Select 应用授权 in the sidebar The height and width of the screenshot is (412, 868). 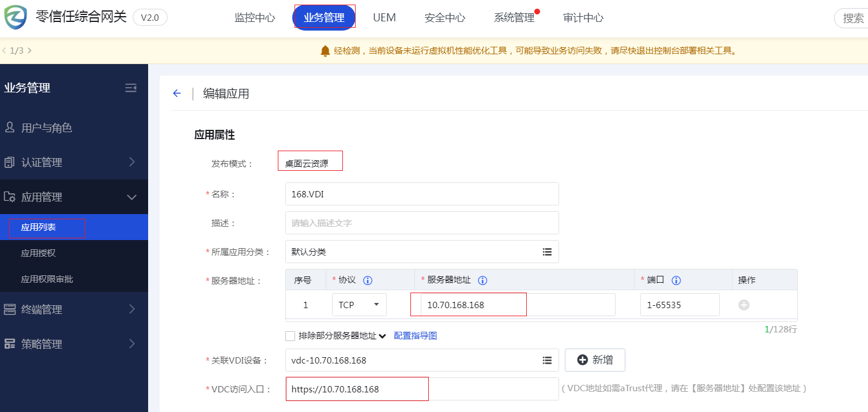pyautogui.click(x=39, y=253)
